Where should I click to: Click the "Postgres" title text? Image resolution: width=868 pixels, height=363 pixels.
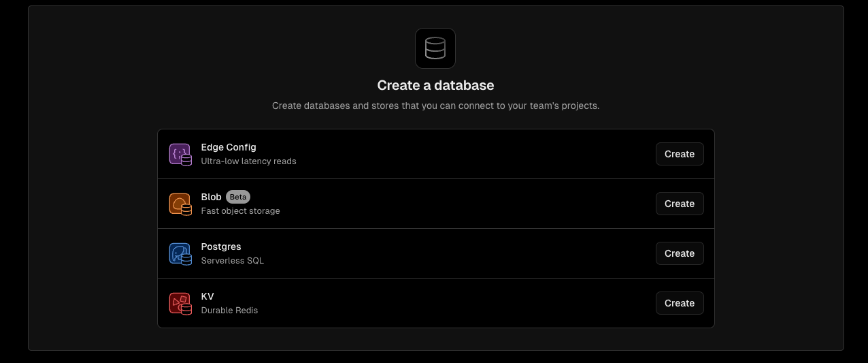tap(221, 247)
